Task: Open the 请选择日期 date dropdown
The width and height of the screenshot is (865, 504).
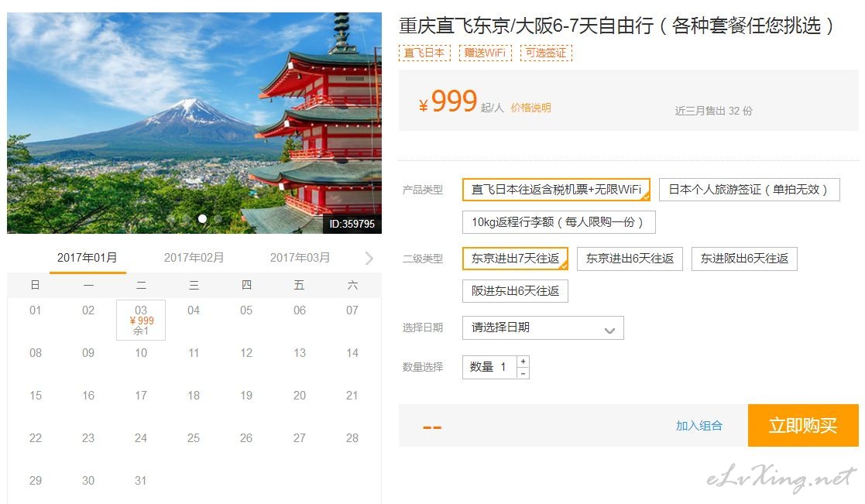Action: [x=543, y=327]
